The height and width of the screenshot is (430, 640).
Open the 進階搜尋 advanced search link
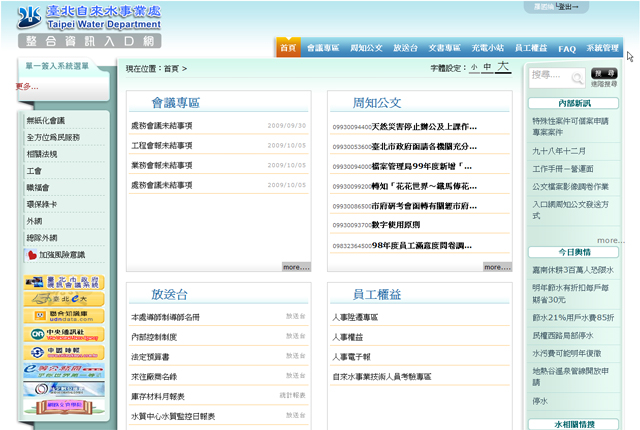pos(604,84)
